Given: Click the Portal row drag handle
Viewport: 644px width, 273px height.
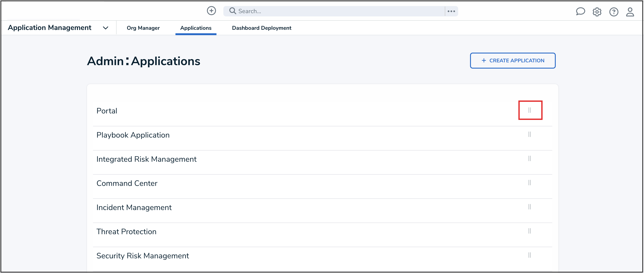Looking at the screenshot, I should coord(529,110).
